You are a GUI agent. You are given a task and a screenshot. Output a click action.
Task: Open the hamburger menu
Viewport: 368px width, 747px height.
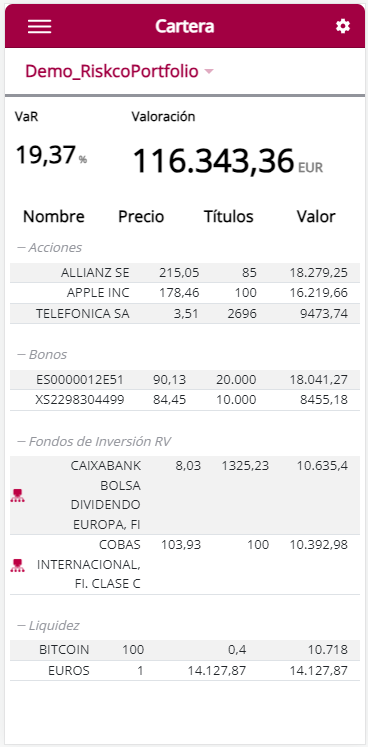tap(40, 27)
